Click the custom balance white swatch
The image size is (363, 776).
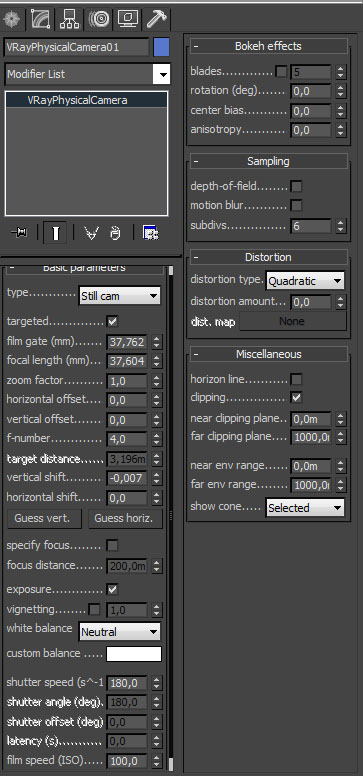click(134, 654)
